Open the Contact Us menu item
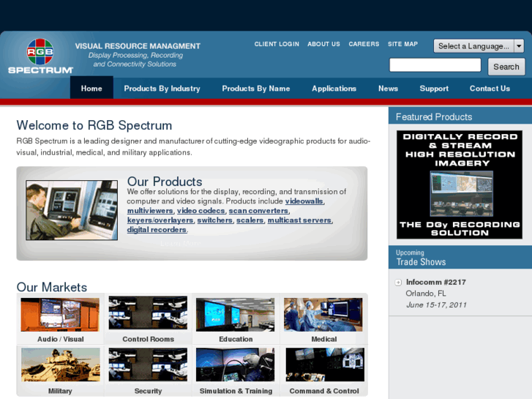This screenshot has height=399, width=532. 490,89
